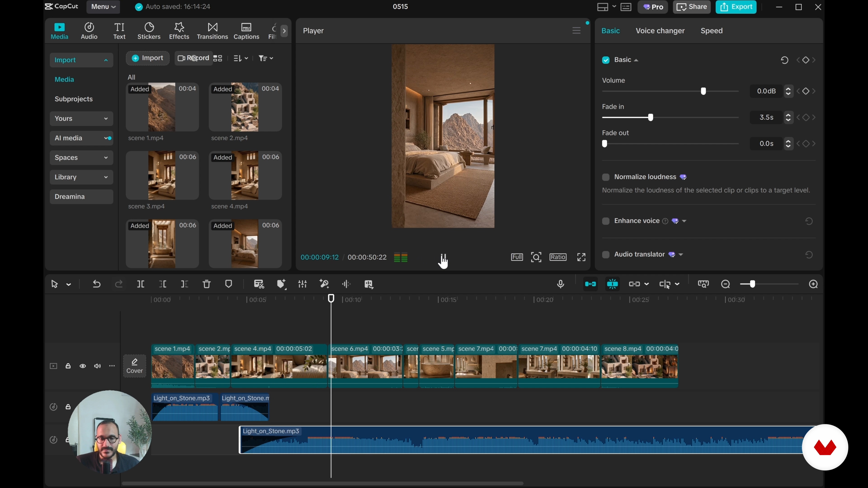
Task: Click the Import button with plus icon
Action: [x=147, y=58]
